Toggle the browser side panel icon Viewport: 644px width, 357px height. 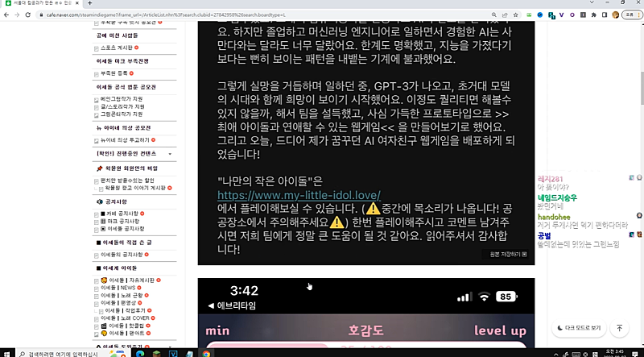coord(605,15)
